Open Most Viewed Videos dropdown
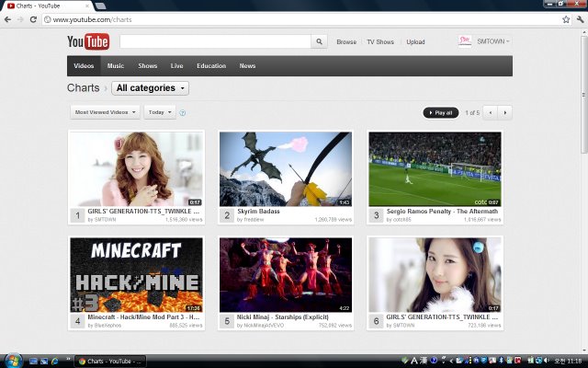588x368 pixels. coord(105,112)
